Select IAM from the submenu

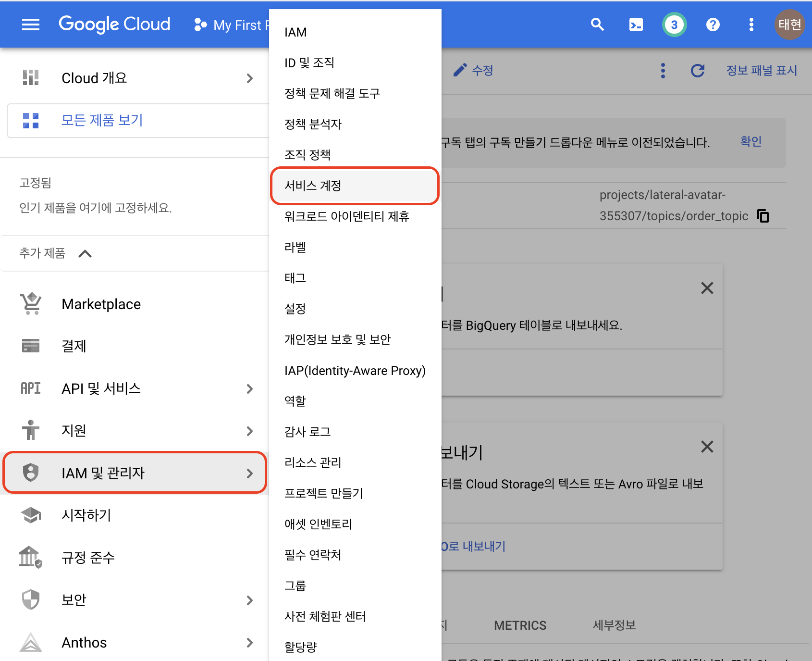355,32
